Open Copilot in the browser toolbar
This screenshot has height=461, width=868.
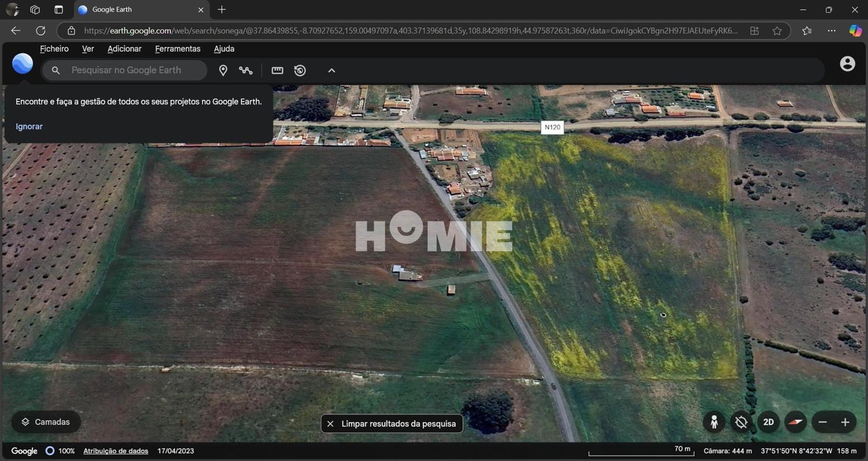855,31
